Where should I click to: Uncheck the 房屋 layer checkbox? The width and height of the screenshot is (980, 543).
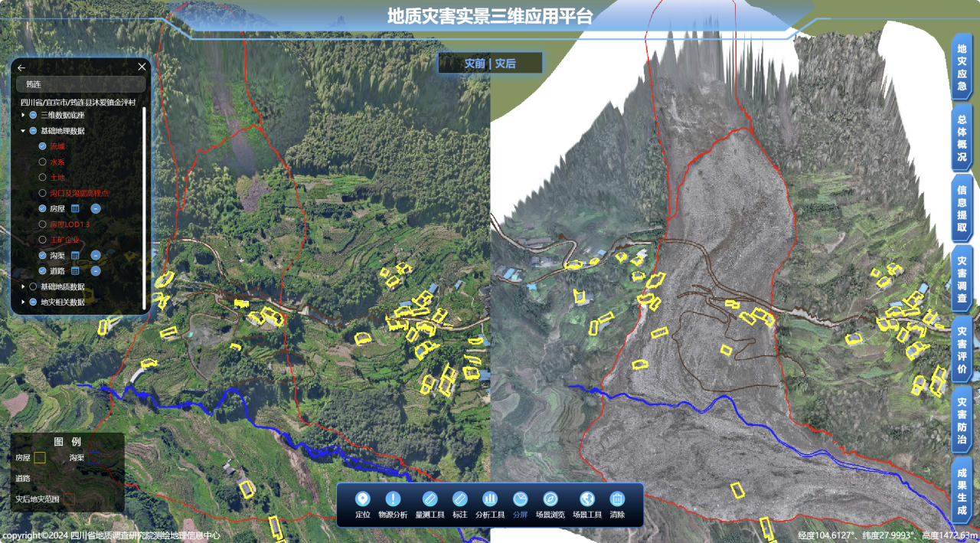[x=43, y=208]
